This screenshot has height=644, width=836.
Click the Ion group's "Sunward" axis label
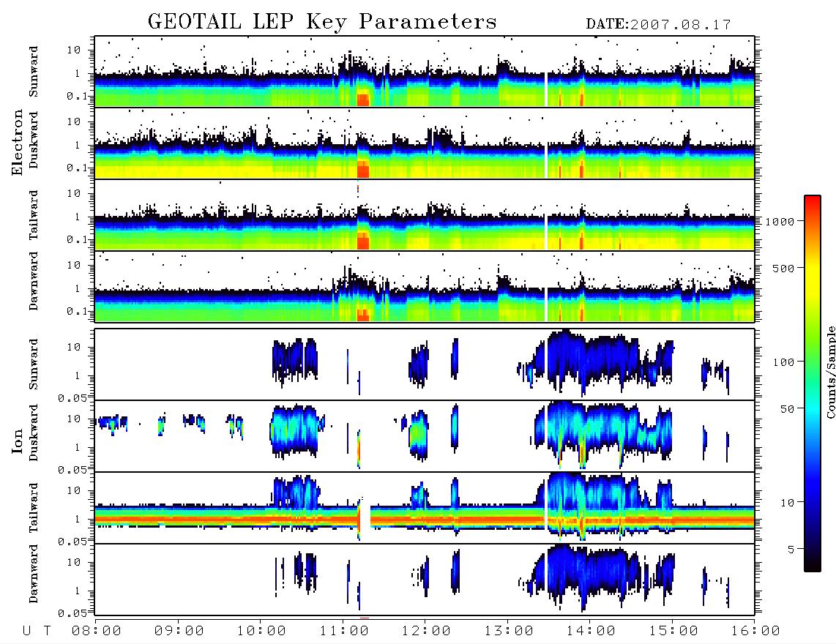[34, 364]
